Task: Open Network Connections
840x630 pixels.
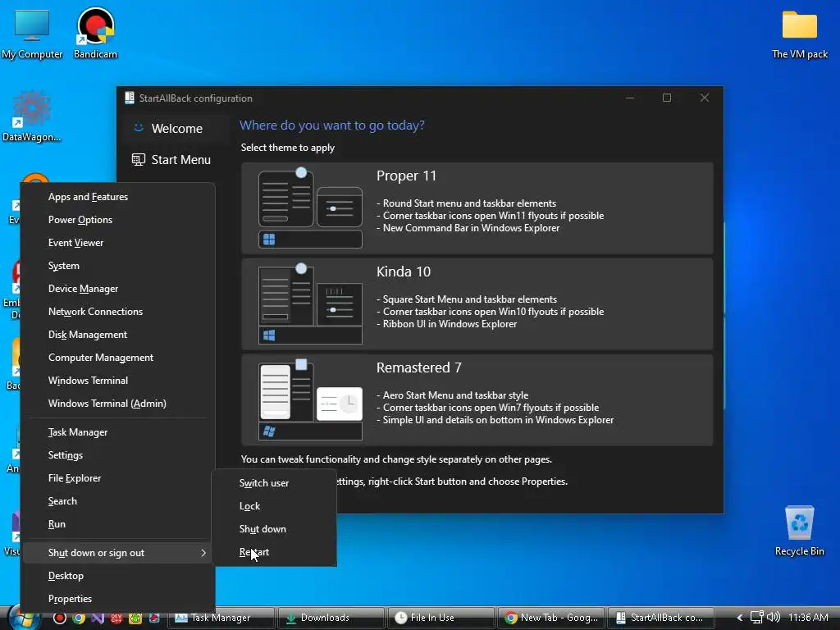Action: [x=118, y=312]
